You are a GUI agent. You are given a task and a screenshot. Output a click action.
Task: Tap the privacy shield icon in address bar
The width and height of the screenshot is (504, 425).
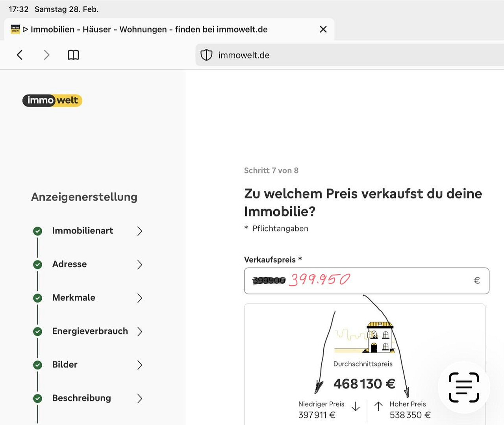pyautogui.click(x=206, y=55)
